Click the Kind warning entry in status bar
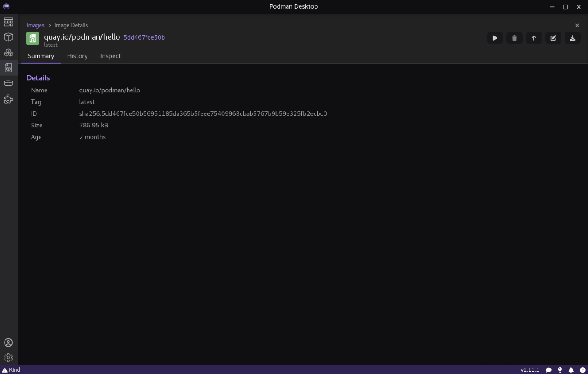The height and width of the screenshot is (374, 588). coord(11,370)
